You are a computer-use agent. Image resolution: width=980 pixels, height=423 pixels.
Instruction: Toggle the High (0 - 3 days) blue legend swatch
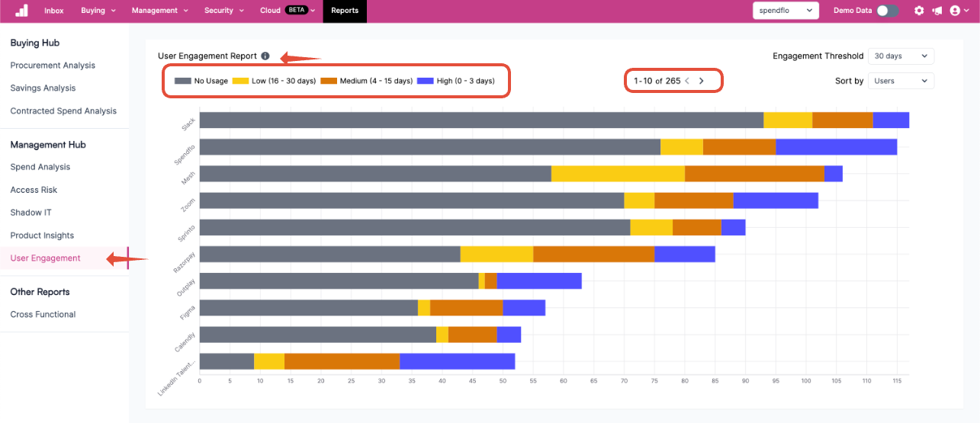[425, 81]
